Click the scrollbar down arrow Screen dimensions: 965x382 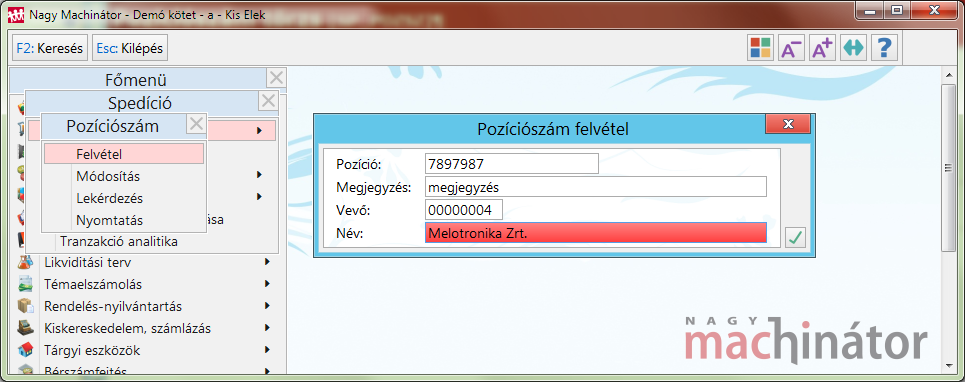949,365
